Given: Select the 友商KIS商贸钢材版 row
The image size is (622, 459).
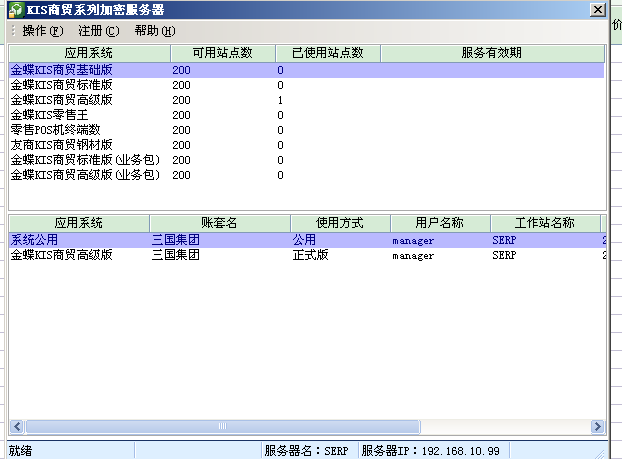Looking at the screenshot, I should click(306, 145).
